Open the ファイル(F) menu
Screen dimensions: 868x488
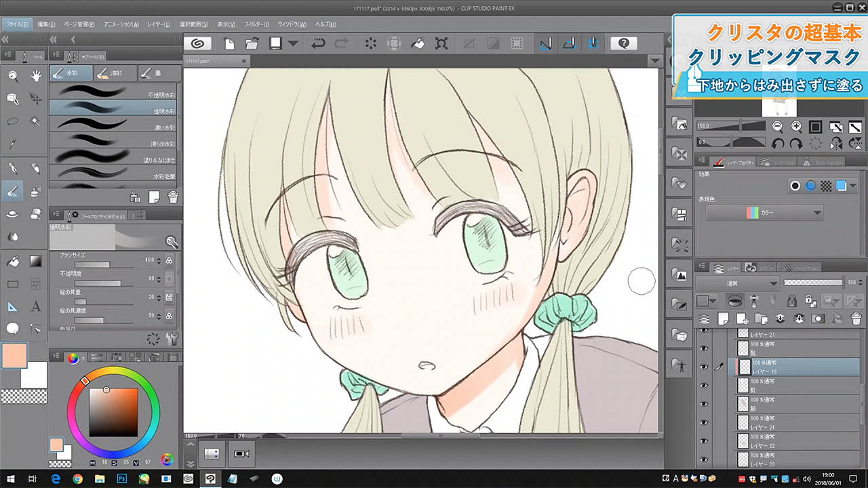17,24
